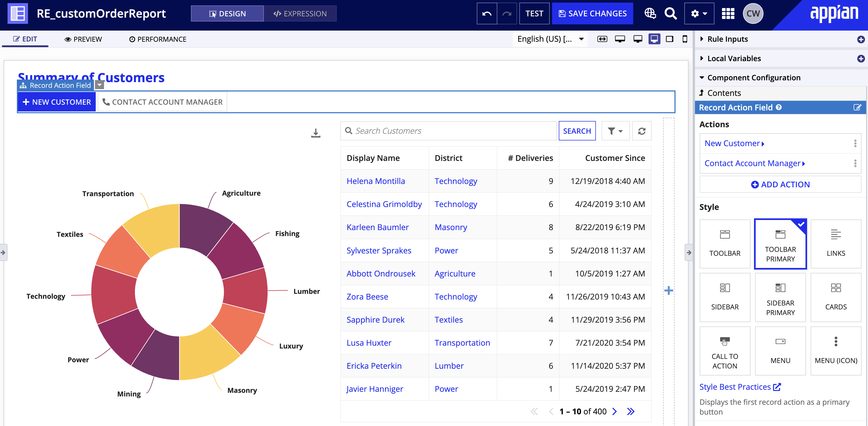Switch to DESIGN mode
The width and height of the screenshot is (868, 426).
[x=227, y=13]
